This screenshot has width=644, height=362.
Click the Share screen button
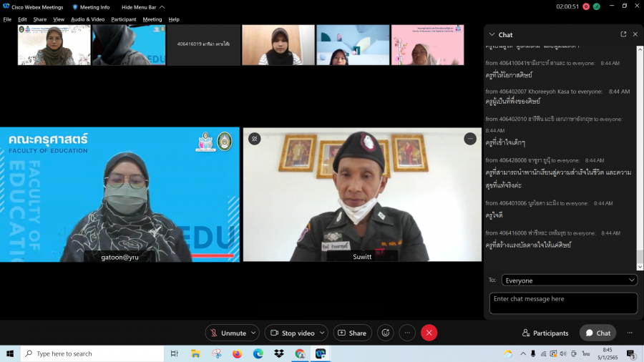[x=352, y=333]
